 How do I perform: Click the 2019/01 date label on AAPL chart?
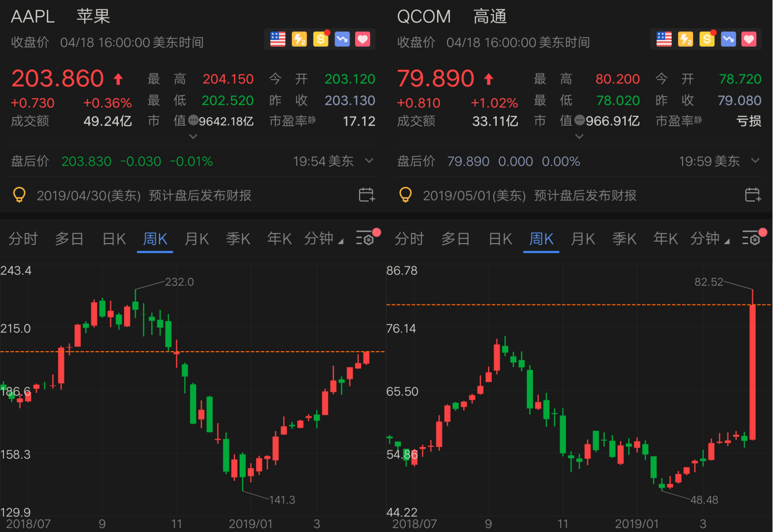251,524
